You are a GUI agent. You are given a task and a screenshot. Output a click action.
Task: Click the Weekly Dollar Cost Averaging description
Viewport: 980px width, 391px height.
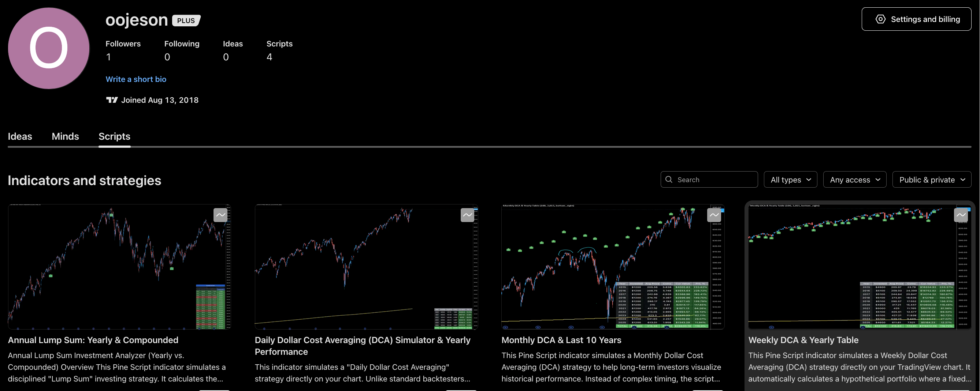pos(860,367)
